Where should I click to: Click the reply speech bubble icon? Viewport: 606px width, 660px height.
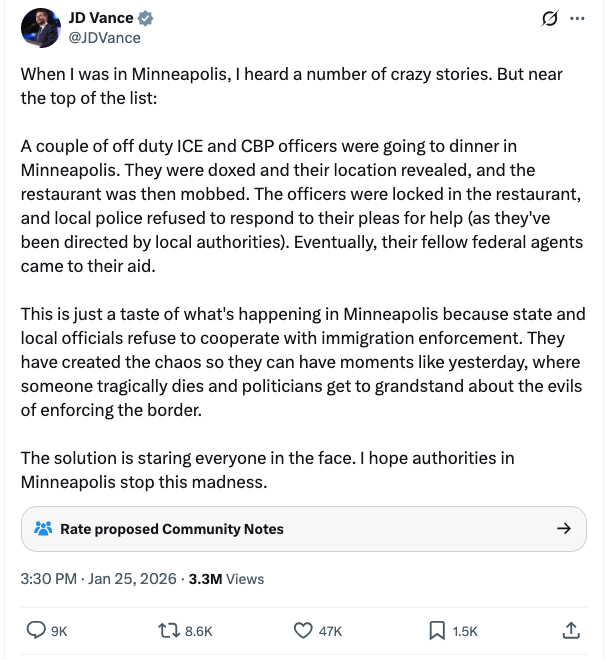(x=35, y=630)
